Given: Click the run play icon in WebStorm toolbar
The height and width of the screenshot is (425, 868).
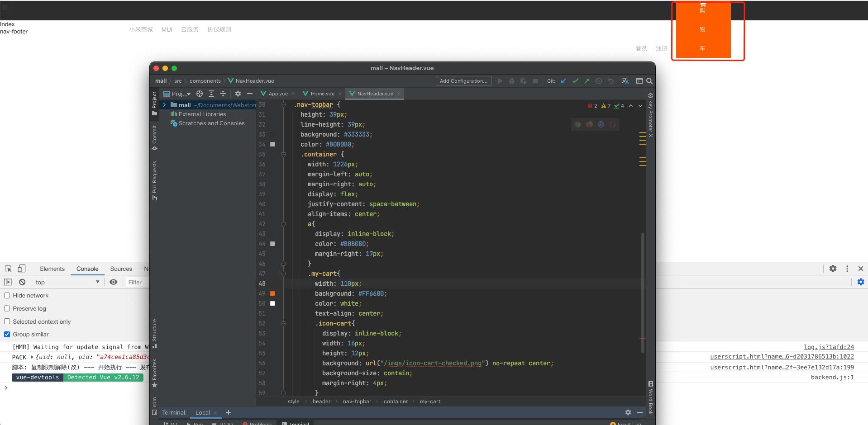Looking at the screenshot, I should [500, 81].
